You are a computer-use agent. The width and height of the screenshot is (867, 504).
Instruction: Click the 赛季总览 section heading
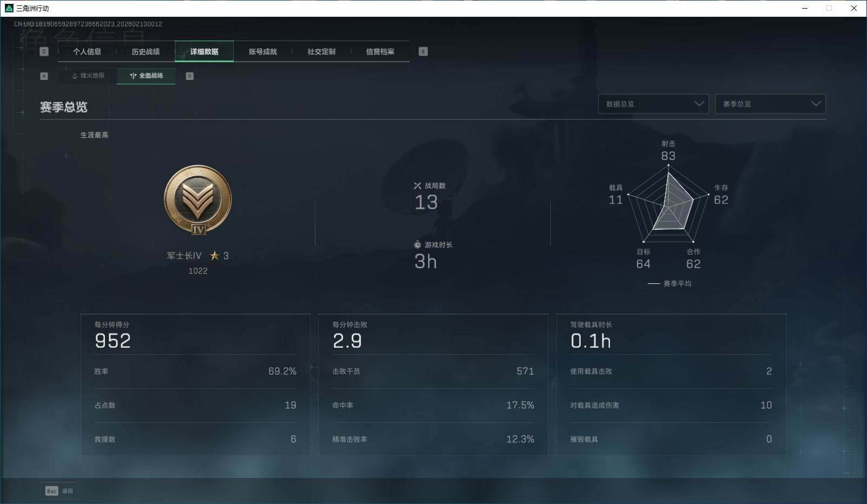64,107
